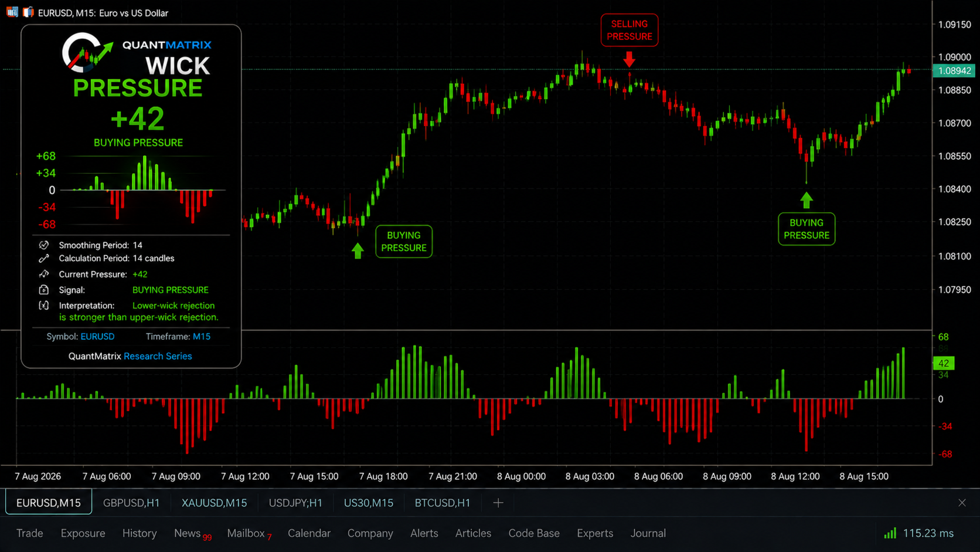Viewport: 980px width, 552px height.
Task: Click the Smoothing Period icon
Action: pos(44,245)
